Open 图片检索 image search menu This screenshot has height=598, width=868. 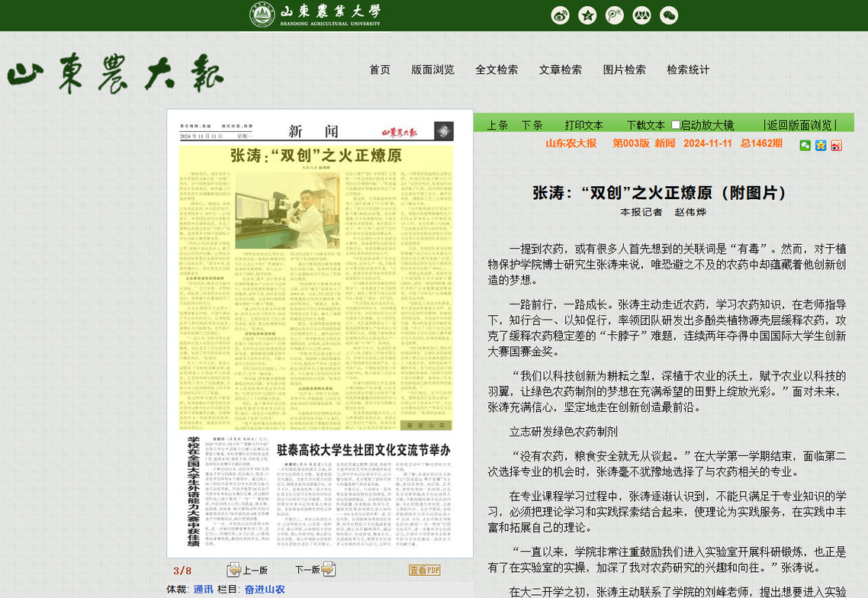pyautogui.click(x=624, y=69)
